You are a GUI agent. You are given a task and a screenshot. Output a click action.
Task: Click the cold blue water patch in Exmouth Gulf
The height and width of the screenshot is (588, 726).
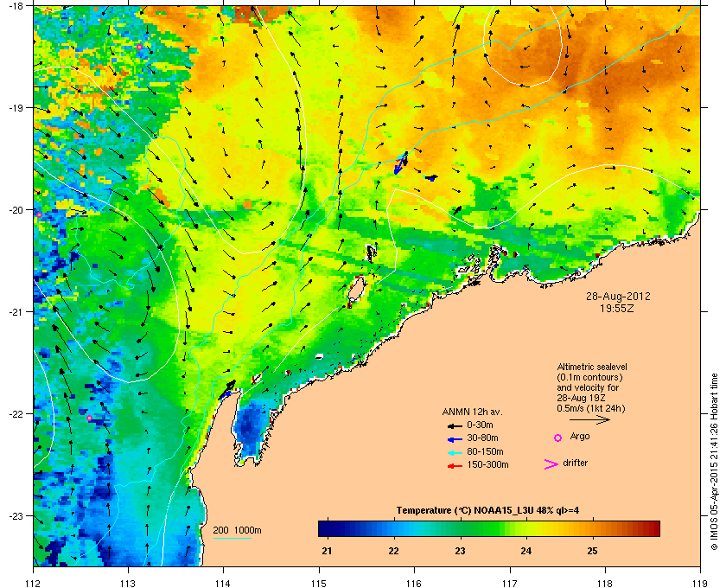251,429
